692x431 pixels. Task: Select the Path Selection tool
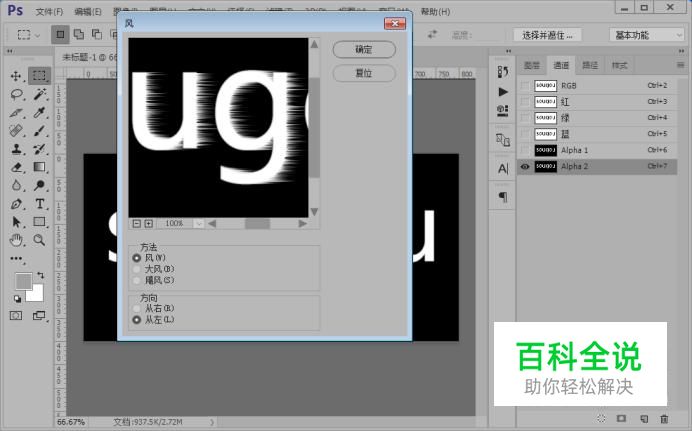[x=16, y=222]
